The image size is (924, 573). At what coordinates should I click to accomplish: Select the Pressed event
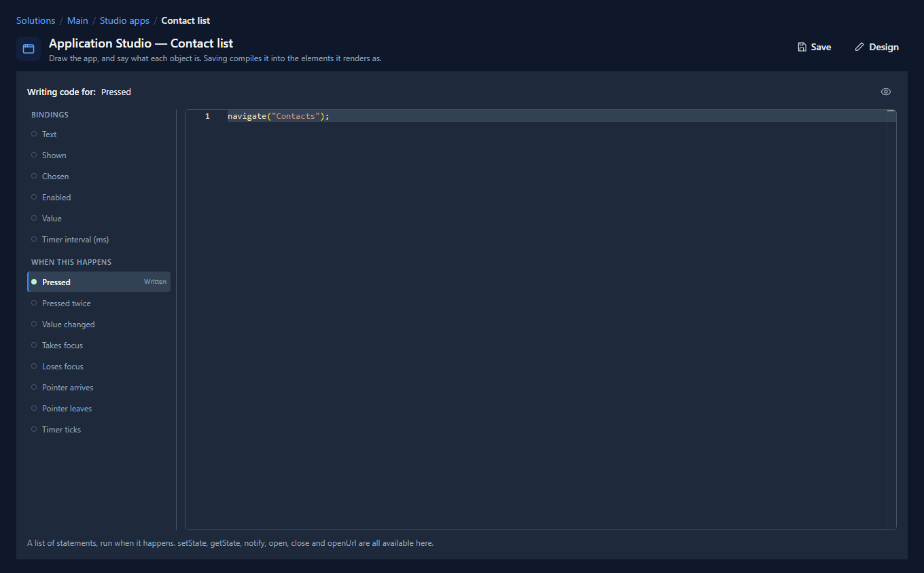[99, 282]
